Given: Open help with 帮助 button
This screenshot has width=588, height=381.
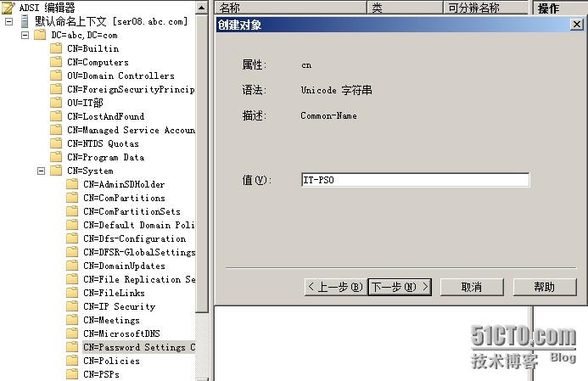Looking at the screenshot, I should (545, 288).
